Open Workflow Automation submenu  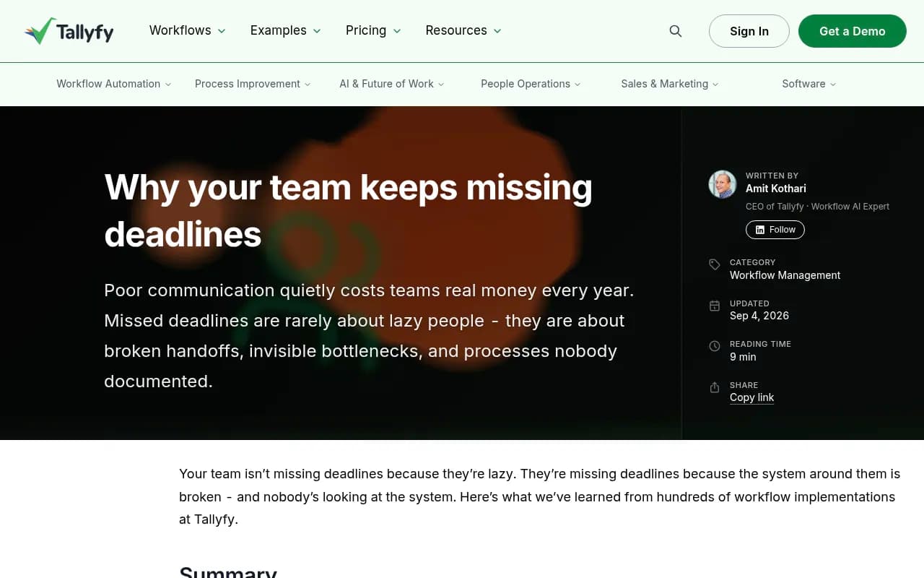(114, 84)
